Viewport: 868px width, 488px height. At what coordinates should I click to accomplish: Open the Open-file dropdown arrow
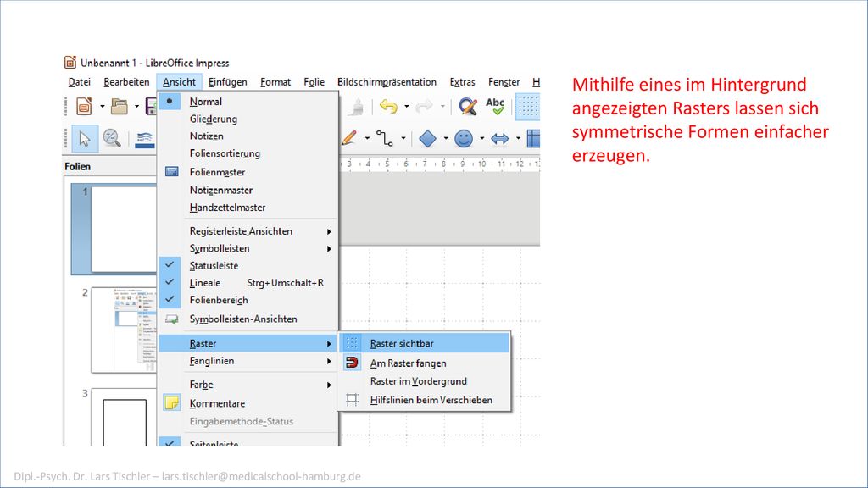click(x=136, y=106)
